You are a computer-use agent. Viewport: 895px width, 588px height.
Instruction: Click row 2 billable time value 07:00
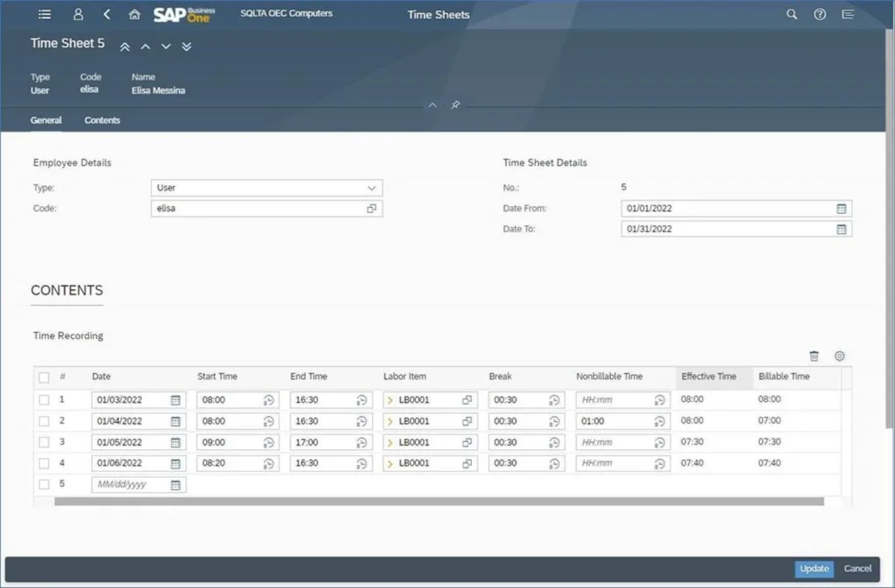click(769, 421)
